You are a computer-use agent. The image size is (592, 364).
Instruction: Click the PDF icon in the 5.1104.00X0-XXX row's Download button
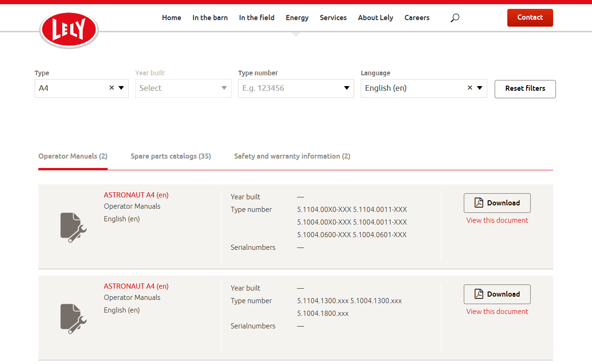(479, 203)
